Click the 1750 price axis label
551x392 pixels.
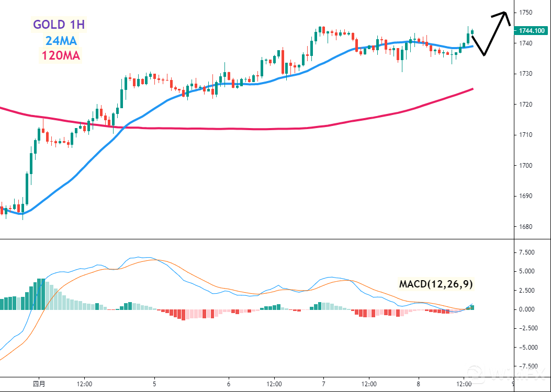[525, 13]
